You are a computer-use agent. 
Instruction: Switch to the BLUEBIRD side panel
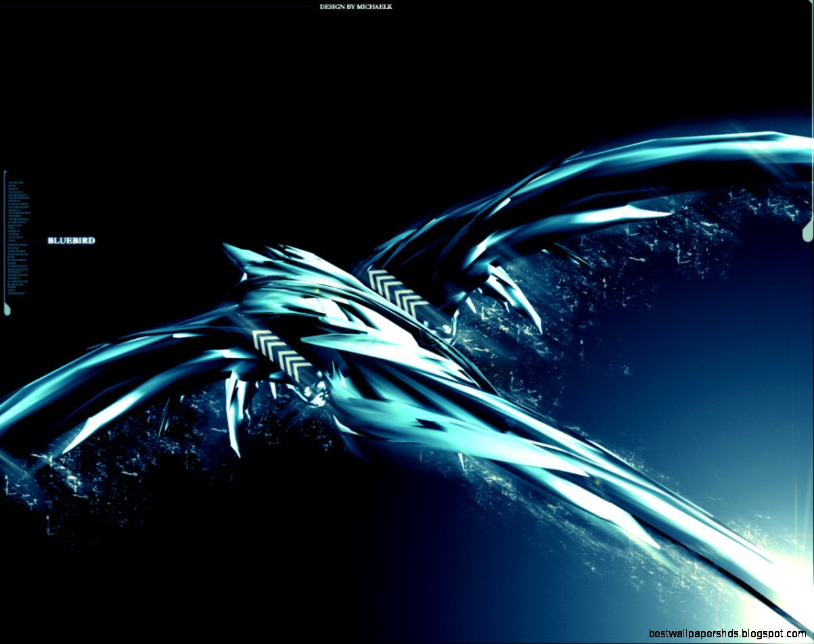click(71, 240)
